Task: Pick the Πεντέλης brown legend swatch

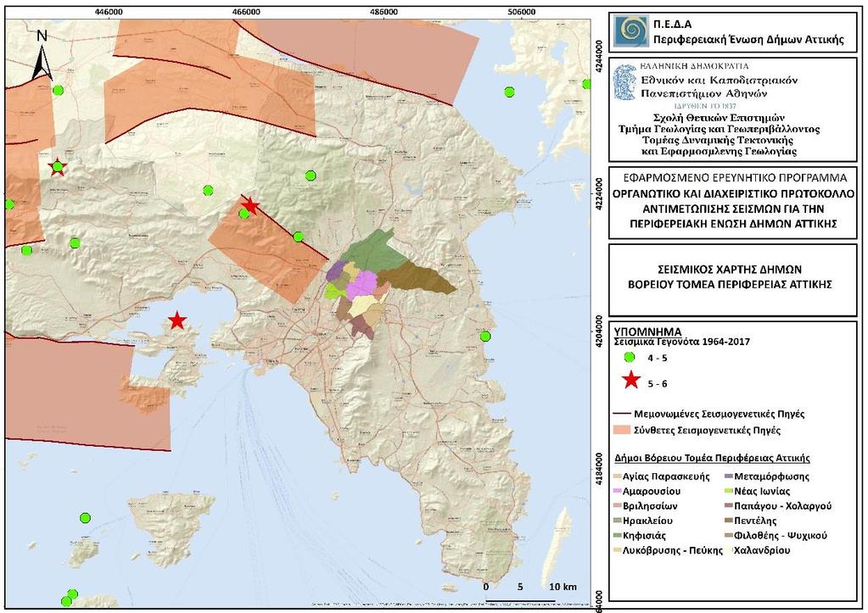Action: [729, 521]
